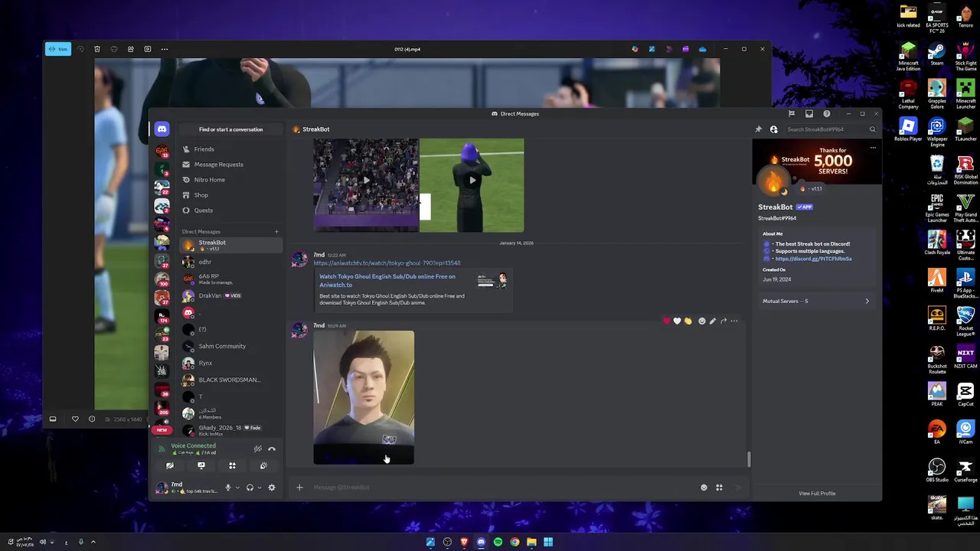Open the emoji picker in the message bar
This screenshot has height=551, width=980.
704,487
